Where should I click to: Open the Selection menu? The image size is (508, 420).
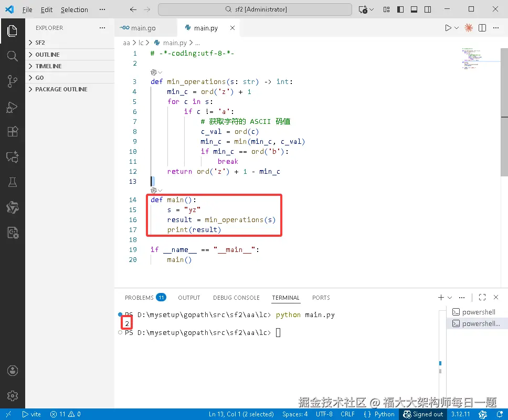(74, 10)
